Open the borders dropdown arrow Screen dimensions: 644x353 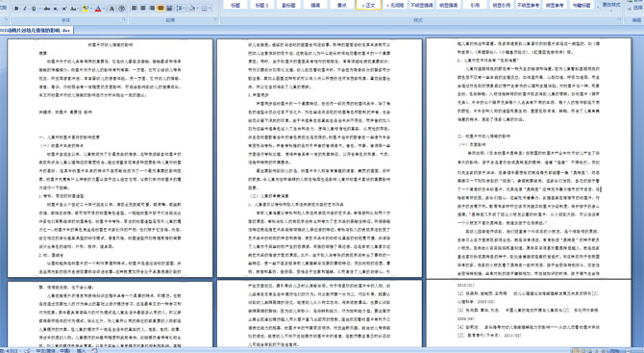(210, 9)
